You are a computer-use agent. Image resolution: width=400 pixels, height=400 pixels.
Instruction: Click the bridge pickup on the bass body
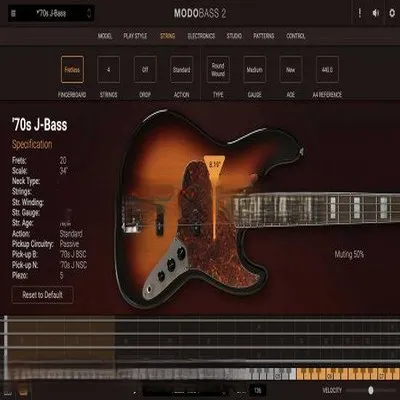pos(160,219)
